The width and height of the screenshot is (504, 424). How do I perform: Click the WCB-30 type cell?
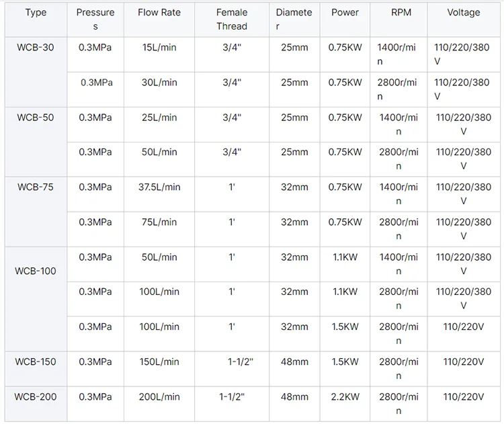[x=36, y=72]
